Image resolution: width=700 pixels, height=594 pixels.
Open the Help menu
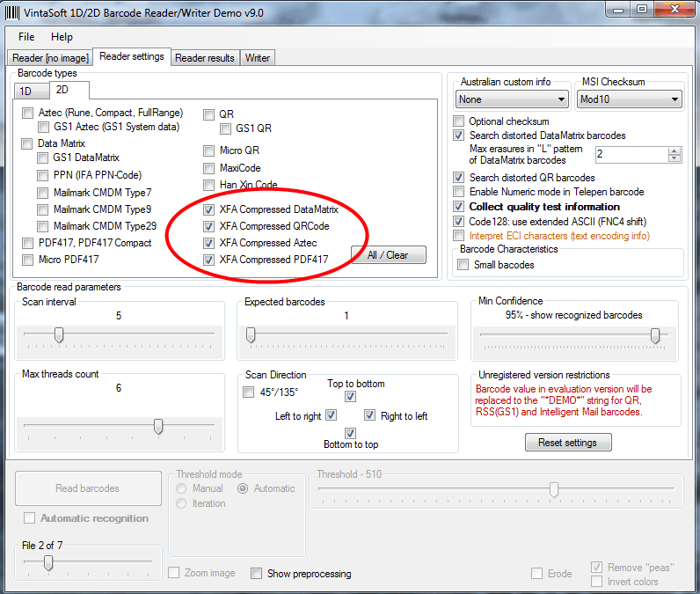[62, 37]
